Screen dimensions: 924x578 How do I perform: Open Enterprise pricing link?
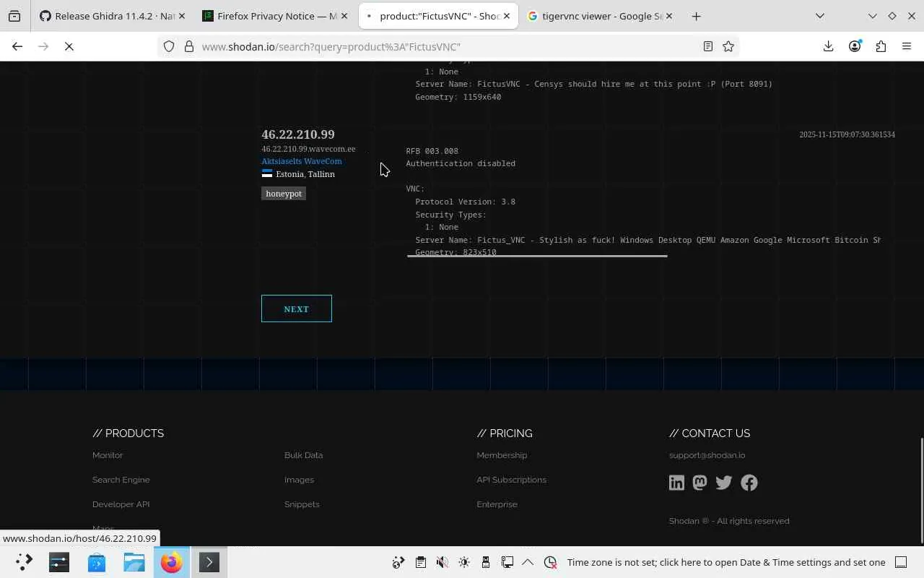[x=497, y=504]
